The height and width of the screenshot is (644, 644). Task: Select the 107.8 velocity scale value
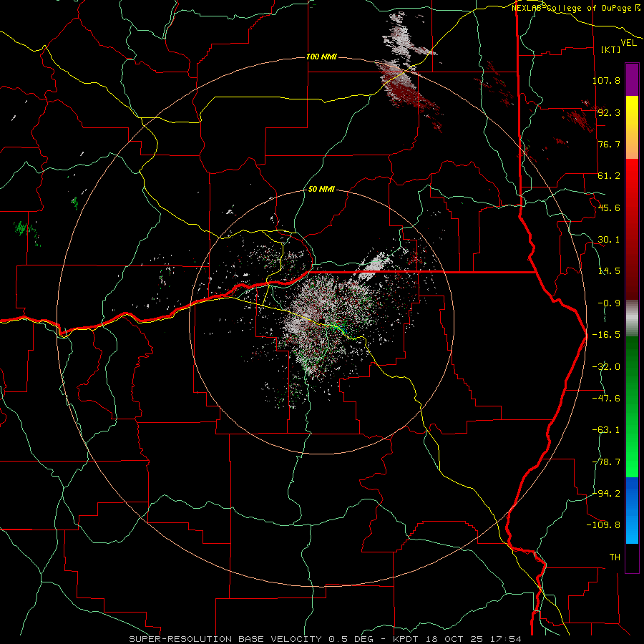tap(606, 80)
